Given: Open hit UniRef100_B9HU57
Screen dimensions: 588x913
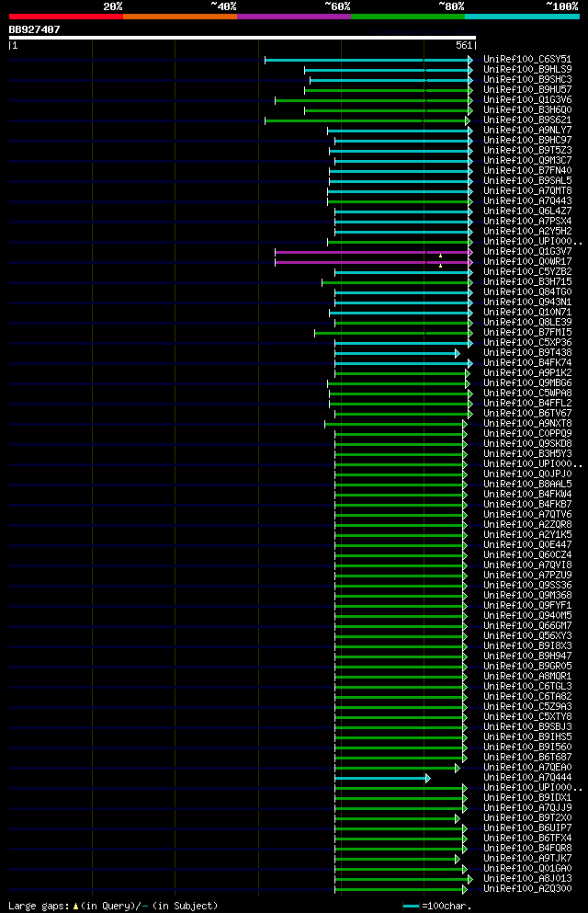Looking at the screenshot, I should (527, 90).
